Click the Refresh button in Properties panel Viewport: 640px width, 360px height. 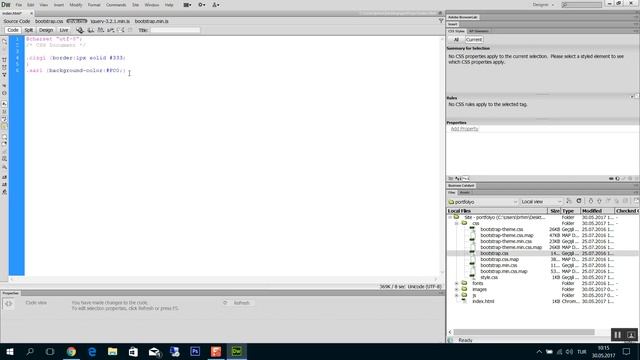(x=238, y=303)
